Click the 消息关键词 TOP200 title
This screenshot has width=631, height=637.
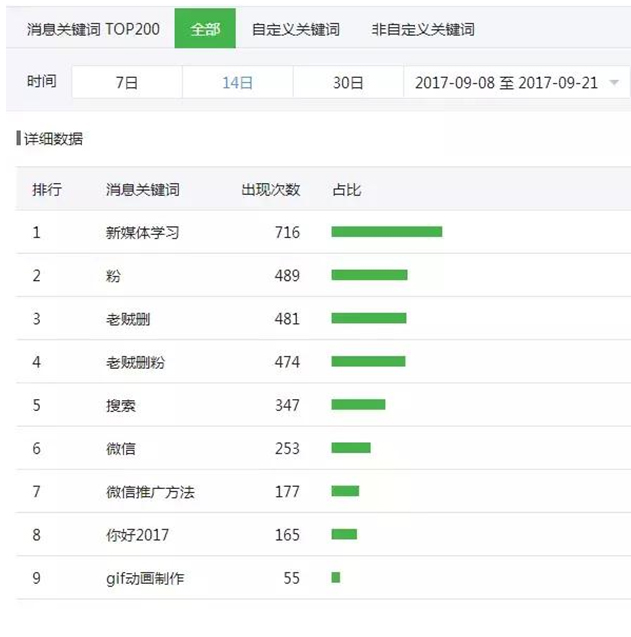93,29
